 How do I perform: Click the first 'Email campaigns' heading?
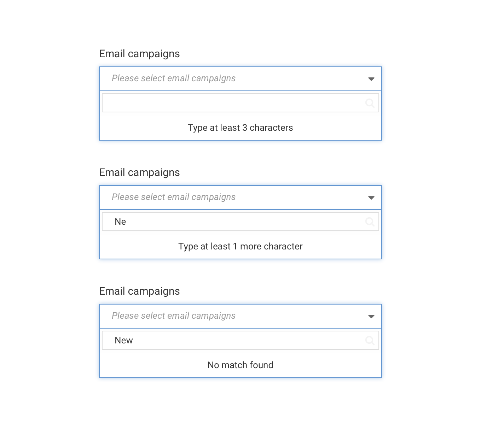click(x=139, y=53)
